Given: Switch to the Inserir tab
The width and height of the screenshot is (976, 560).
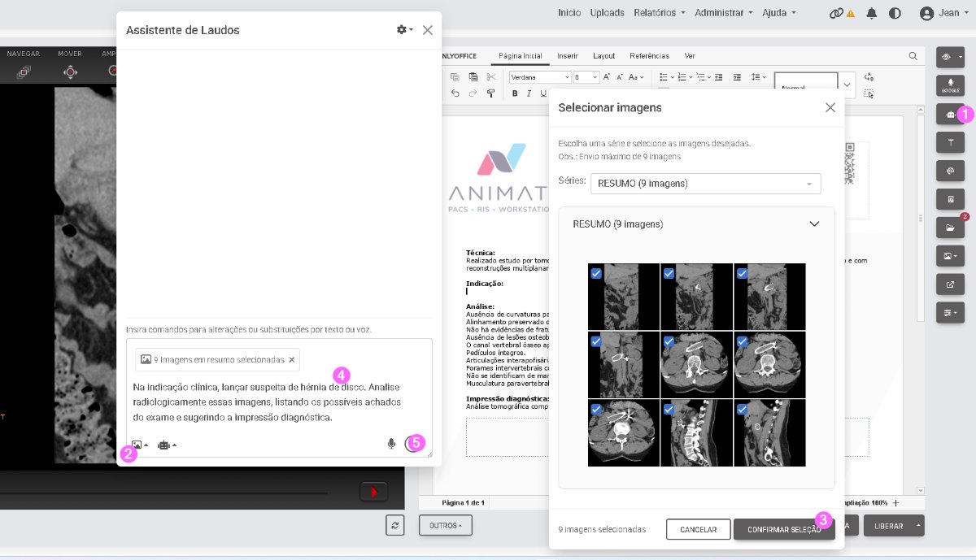Looking at the screenshot, I should pos(568,56).
